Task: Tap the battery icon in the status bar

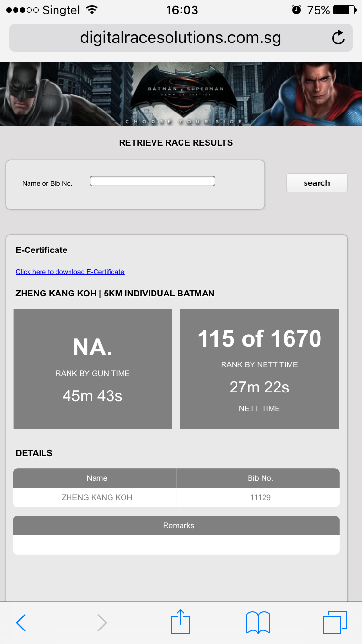Action: click(344, 10)
